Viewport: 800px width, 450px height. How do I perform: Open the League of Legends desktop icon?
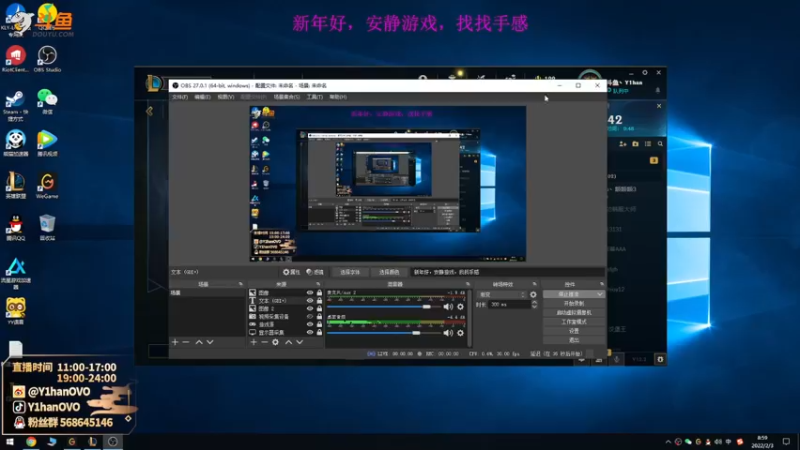coord(15,186)
